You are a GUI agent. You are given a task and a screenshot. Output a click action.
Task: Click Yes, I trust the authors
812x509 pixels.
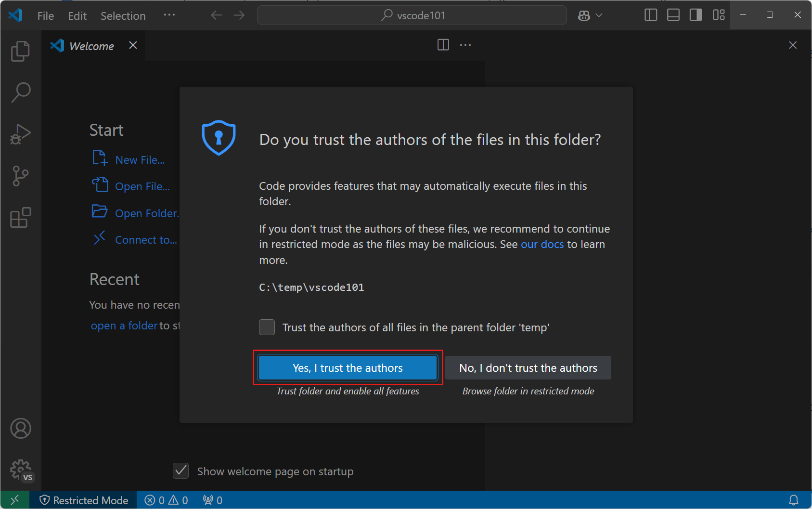tap(348, 367)
